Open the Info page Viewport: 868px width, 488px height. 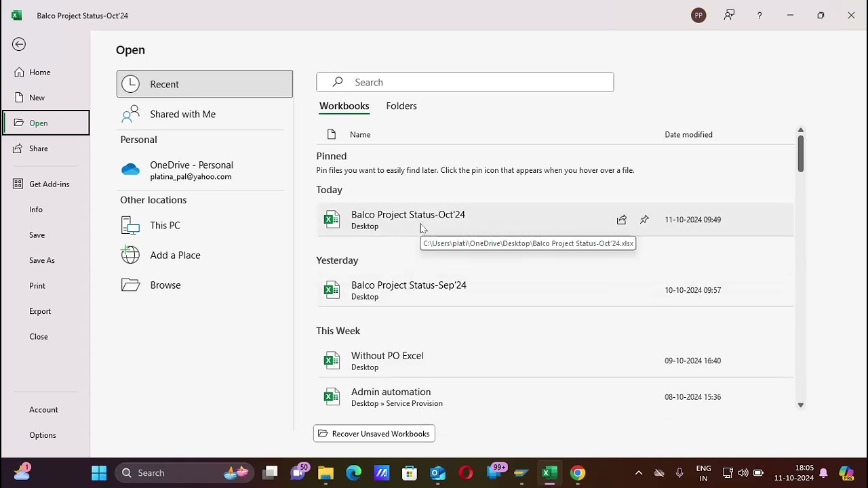point(45,209)
